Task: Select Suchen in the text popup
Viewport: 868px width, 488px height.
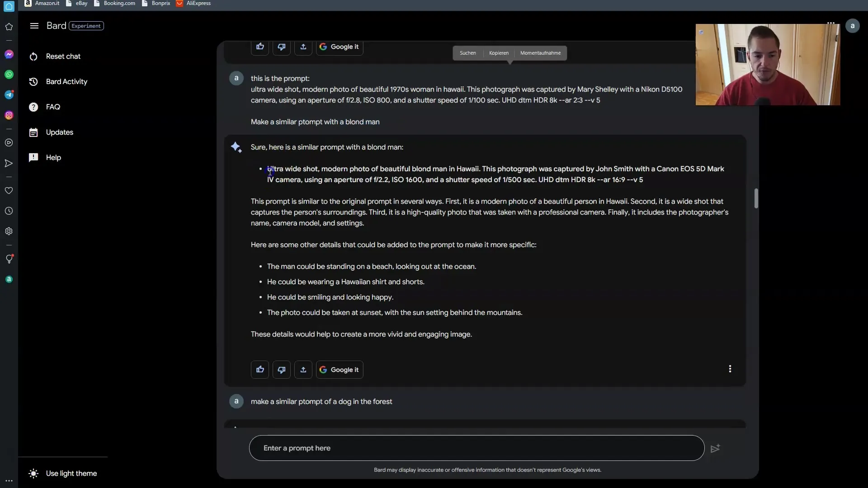Action: [468, 53]
